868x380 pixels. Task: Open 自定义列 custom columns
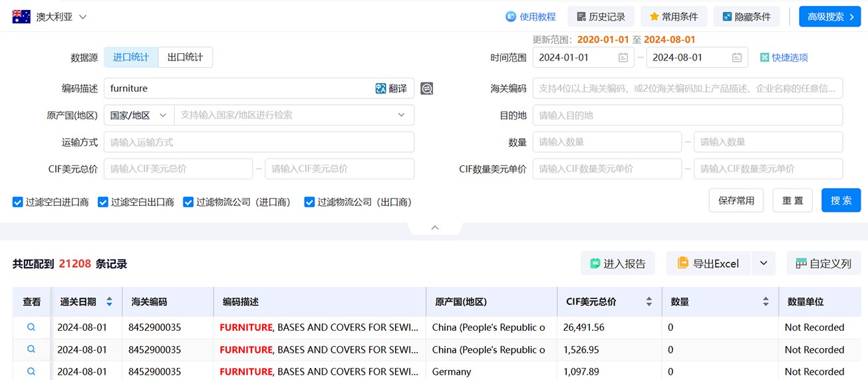coord(823,264)
